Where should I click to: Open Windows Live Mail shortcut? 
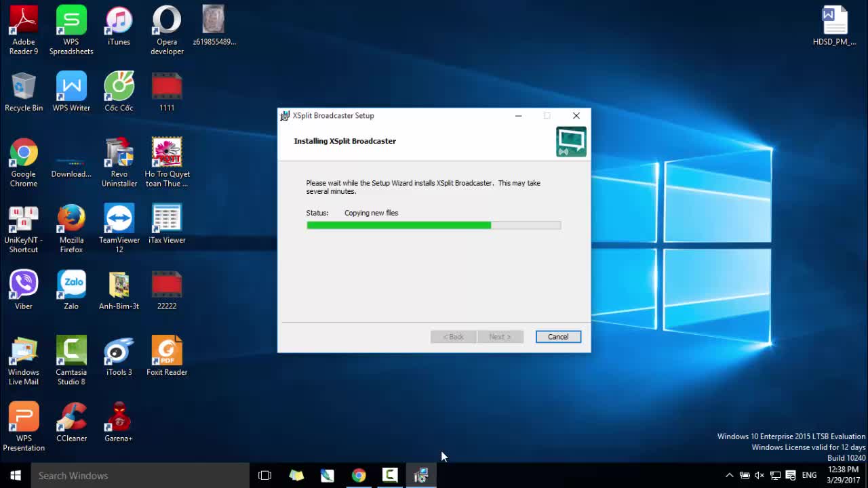(x=24, y=361)
